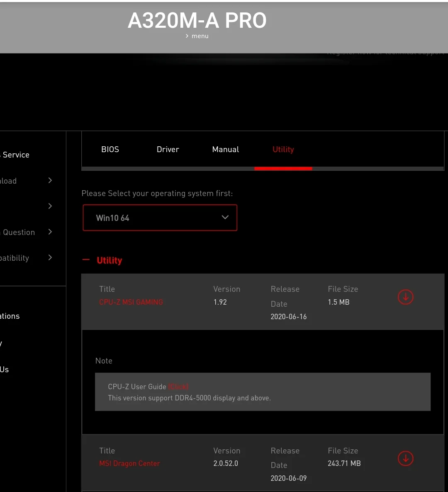
Task: Expand the Compatibility sidebar section
Action: point(50,257)
